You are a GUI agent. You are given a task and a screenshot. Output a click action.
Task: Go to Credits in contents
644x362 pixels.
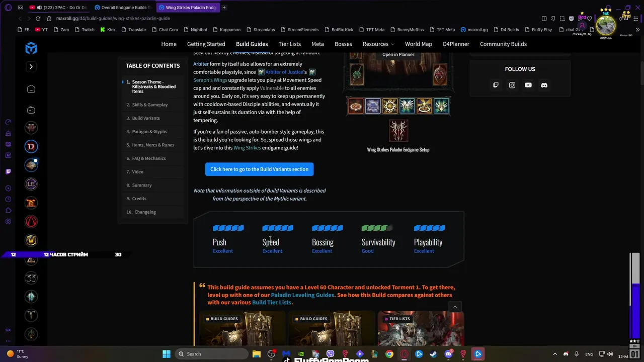tap(139, 199)
